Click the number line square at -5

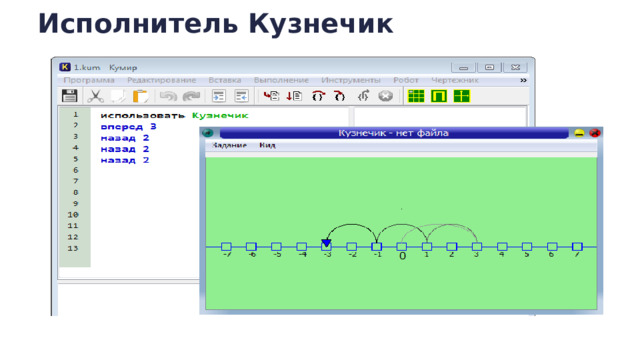point(276,247)
